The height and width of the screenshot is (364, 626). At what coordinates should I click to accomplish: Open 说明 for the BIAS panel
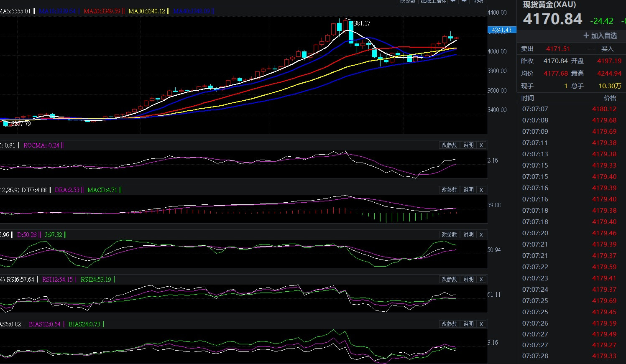tap(468, 324)
